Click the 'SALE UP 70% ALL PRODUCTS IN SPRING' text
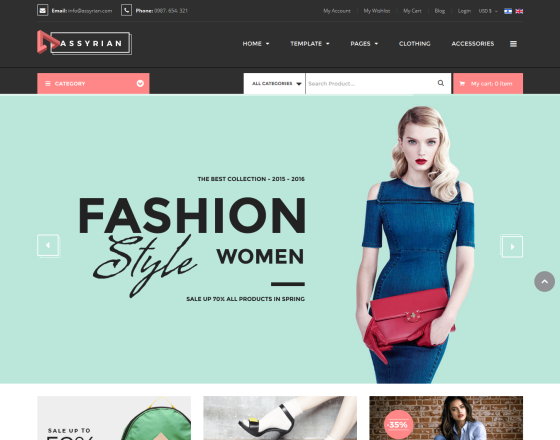560x440 pixels. (245, 299)
